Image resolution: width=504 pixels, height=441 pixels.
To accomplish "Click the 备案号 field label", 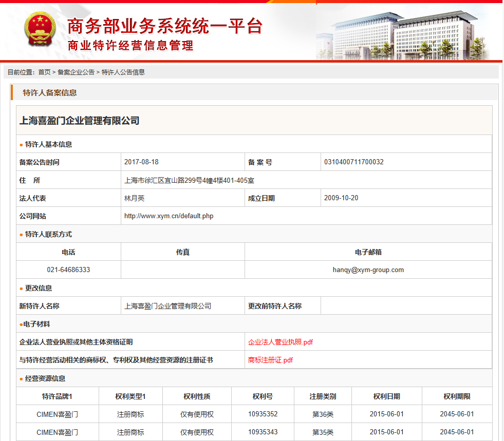I will (260, 162).
